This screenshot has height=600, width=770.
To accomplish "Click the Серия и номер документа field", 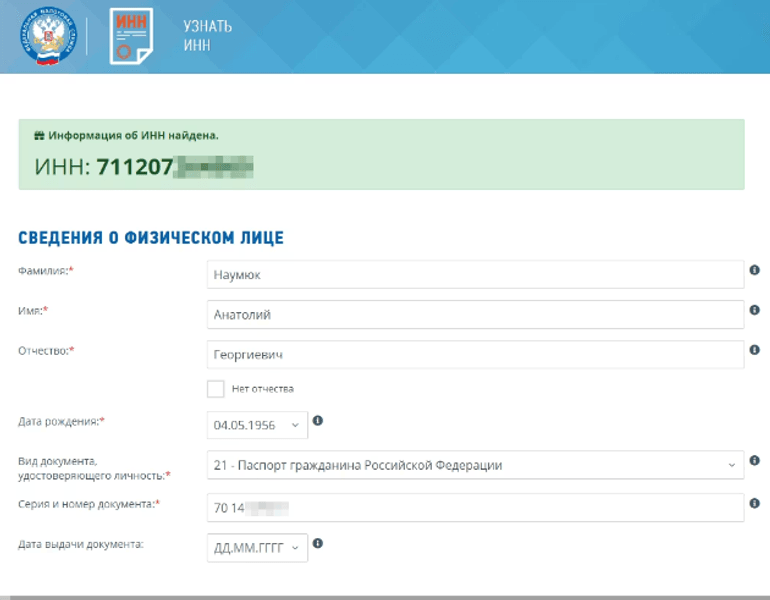I will coord(475,507).
